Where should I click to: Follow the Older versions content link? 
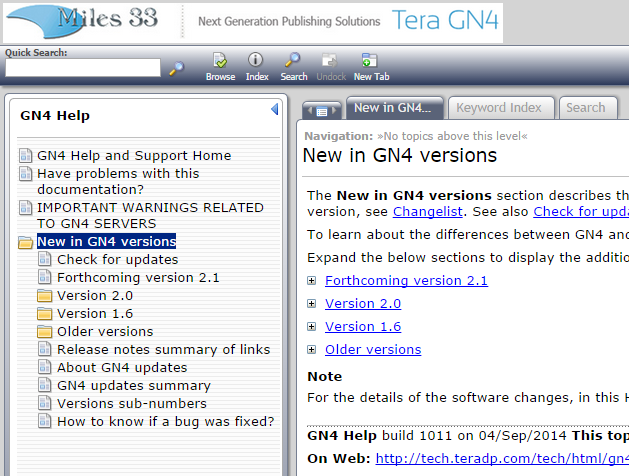pyautogui.click(x=373, y=350)
